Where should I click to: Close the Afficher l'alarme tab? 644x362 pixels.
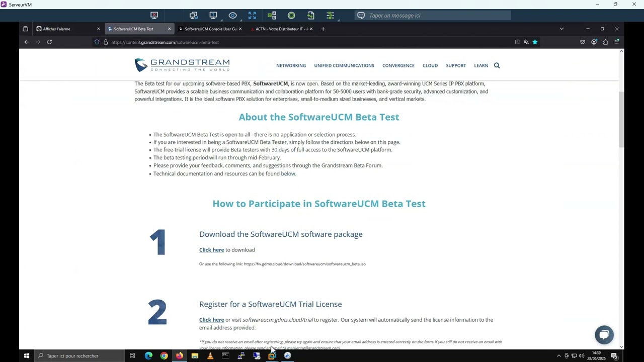98,29
